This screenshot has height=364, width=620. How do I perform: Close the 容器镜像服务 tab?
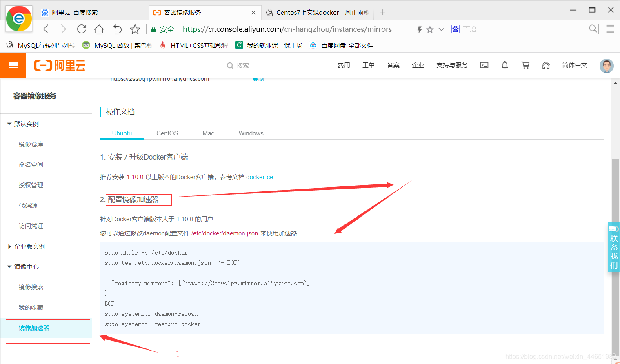[x=253, y=13]
